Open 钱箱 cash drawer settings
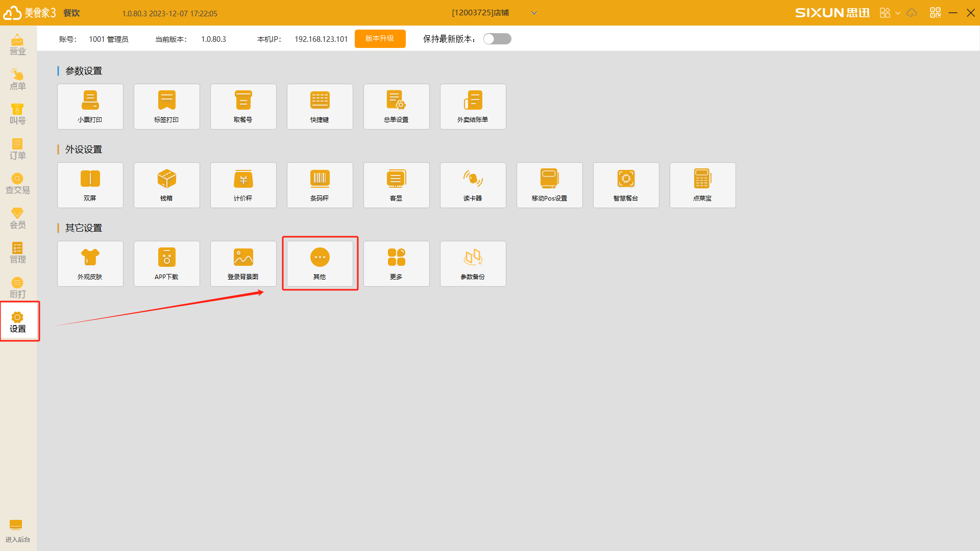Image resolution: width=980 pixels, height=551 pixels. click(x=167, y=185)
